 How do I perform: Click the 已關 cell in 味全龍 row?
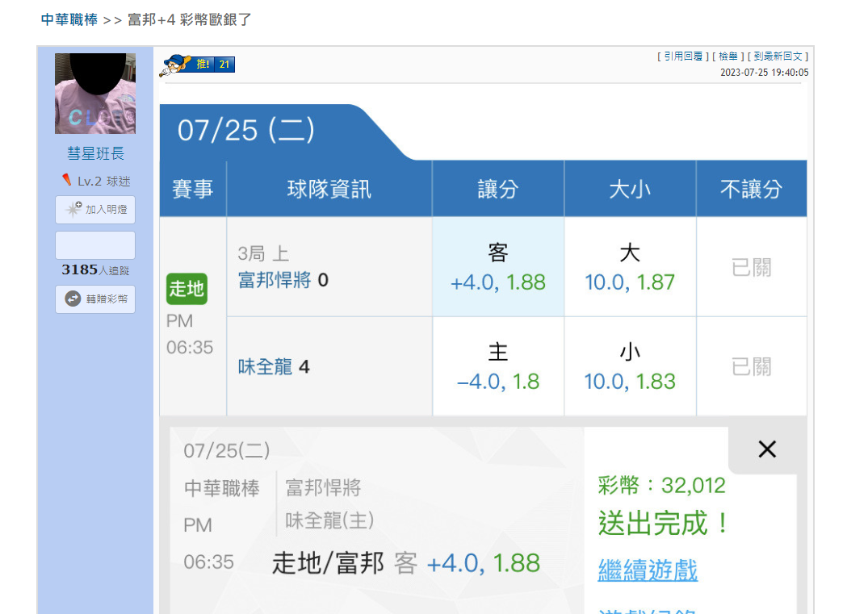point(751,366)
